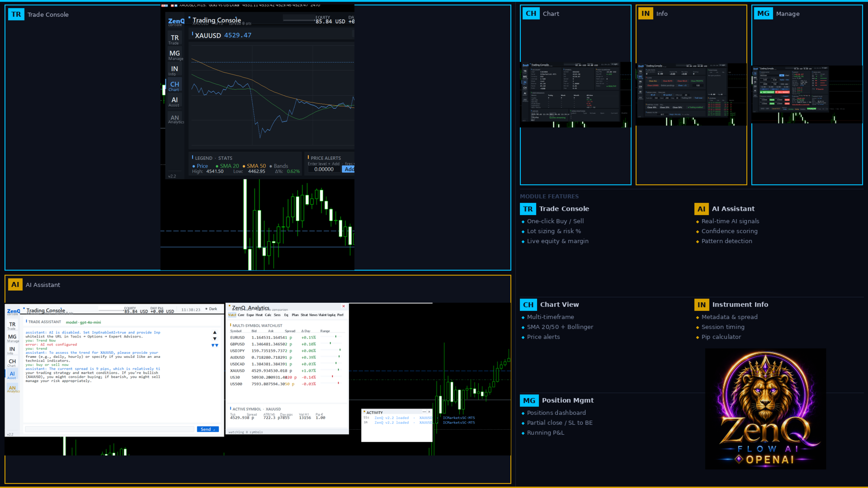Viewport: 868px width, 488px height.
Task: Open TR Trade in light console sidebar
Action: [12, 325]
